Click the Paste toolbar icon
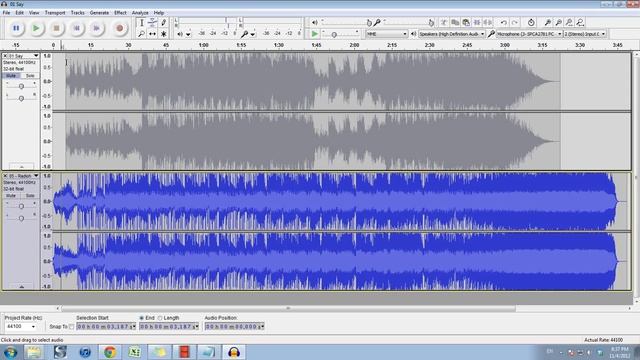Screen dimensions: 640x360 [x=466, y=22]
